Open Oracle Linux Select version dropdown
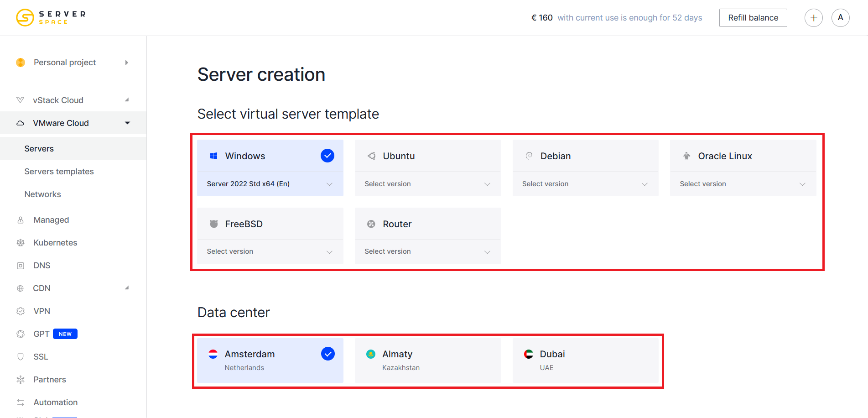The width and height of the screenshot is (868, 418). click(x=743, y=184)
